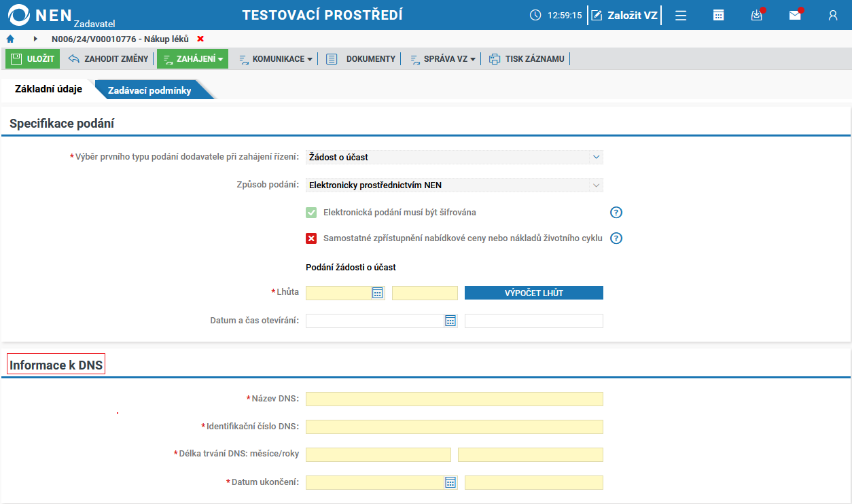The height and width of the screenshot is (504, 852).
Task: Open the mail envelope icon
Action: point(795,15)
